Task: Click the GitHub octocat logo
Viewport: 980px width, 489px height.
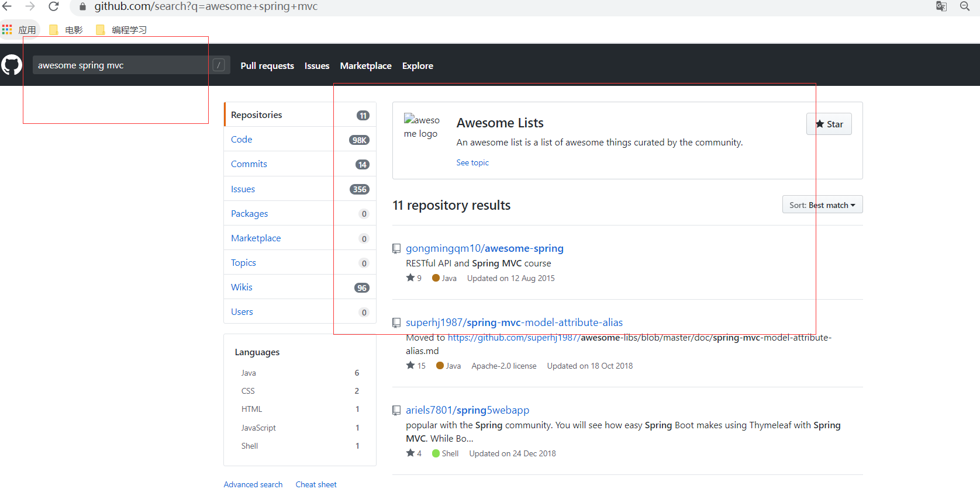Action: tap(12, 65)
